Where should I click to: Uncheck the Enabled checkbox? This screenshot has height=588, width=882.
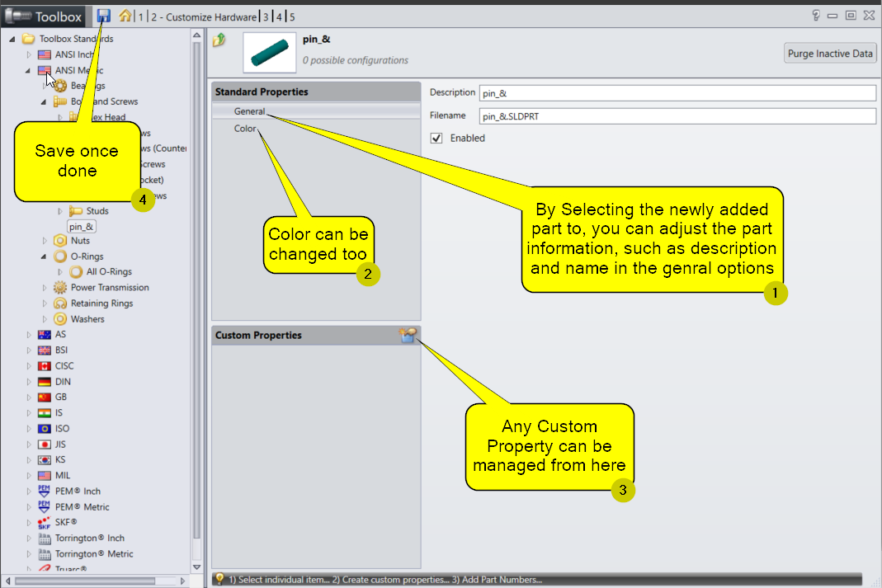tap(437, 139)
